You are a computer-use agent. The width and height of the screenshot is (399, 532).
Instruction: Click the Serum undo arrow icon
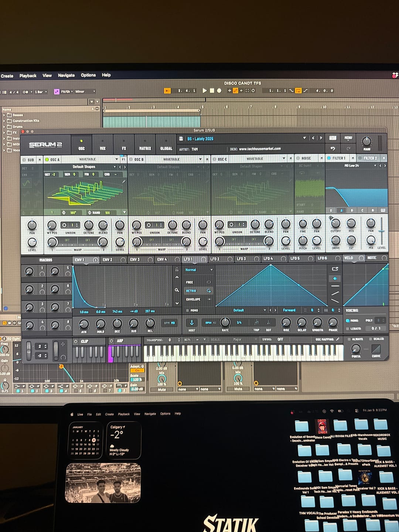332,149
